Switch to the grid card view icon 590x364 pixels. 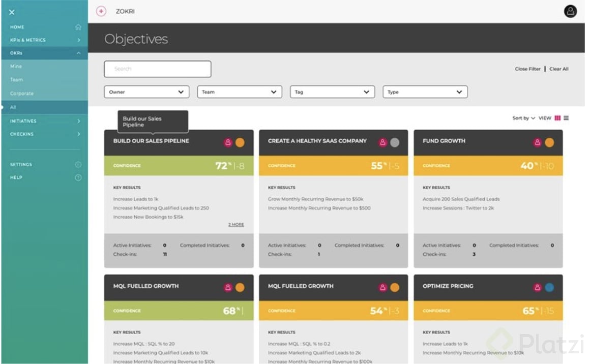[x=557, y=118]
